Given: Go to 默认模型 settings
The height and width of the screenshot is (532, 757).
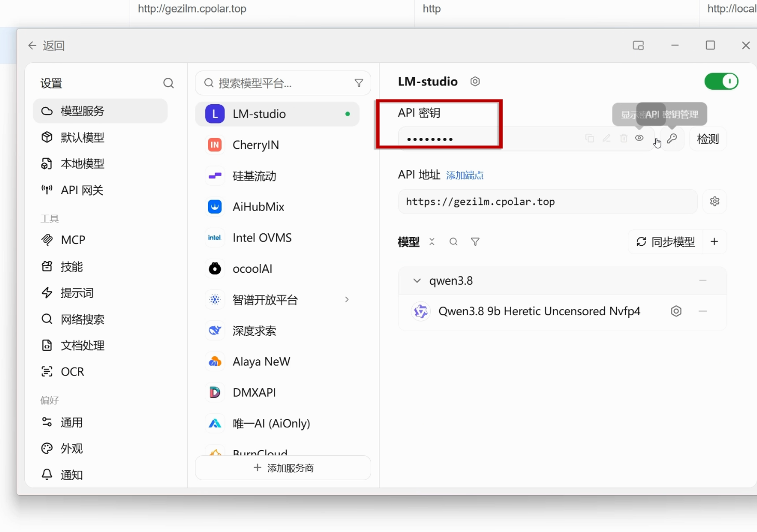Looking at the screenshot, I should click(100, 137).
